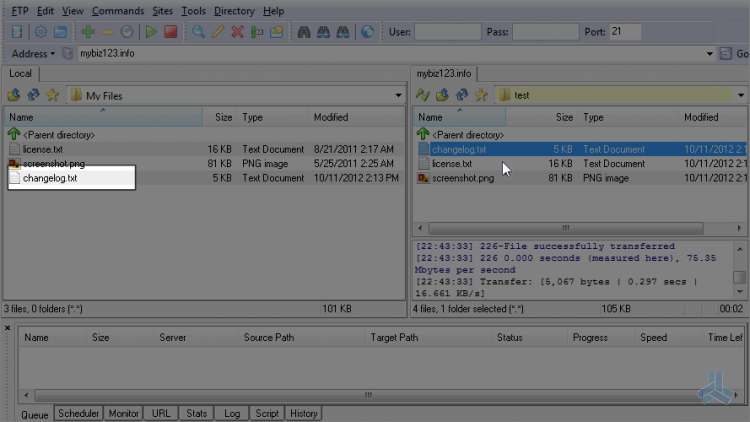Click the new folder toolbar icon
This screenshot has height=422, width=750.
[x=276, y=32]
